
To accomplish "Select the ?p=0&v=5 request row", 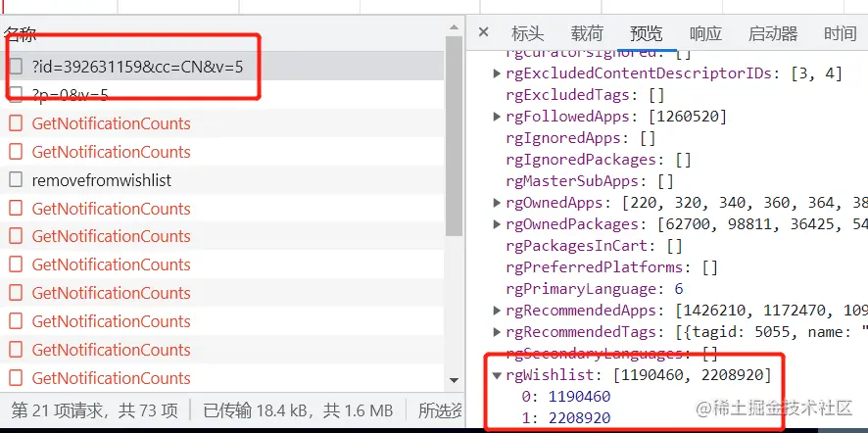I will [x=222, y=95].
